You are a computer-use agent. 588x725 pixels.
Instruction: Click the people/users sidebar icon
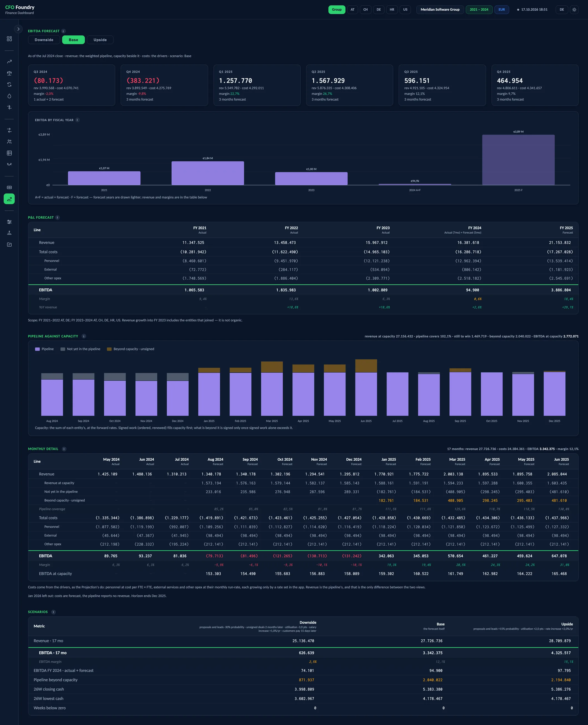point(9,141)
